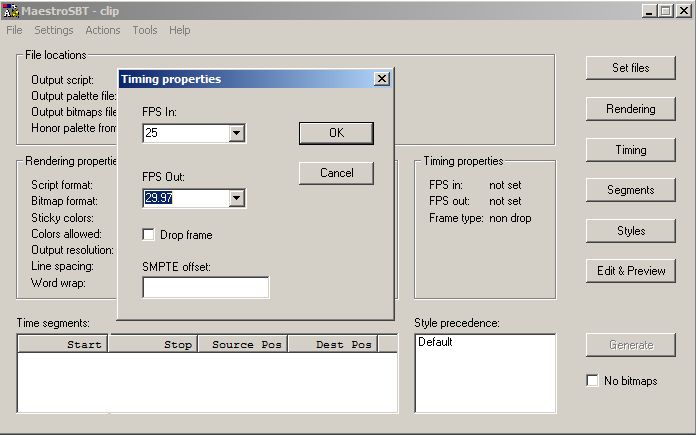
Task: Open the Actions menu
Action: pos(103,30)
